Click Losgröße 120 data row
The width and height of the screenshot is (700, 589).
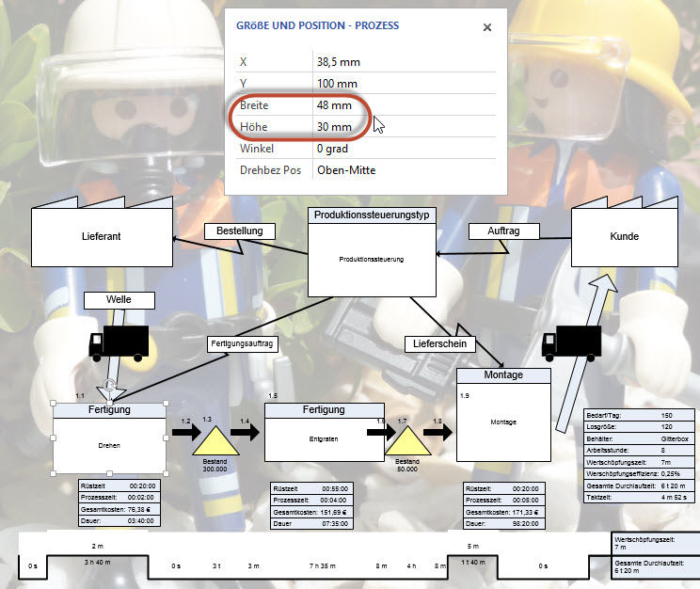639,427
